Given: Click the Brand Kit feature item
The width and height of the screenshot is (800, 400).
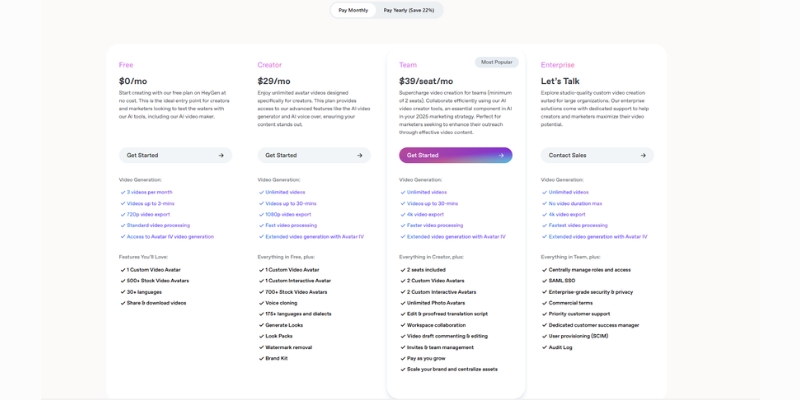Looking at the screenshot, I should coord(276,358).
